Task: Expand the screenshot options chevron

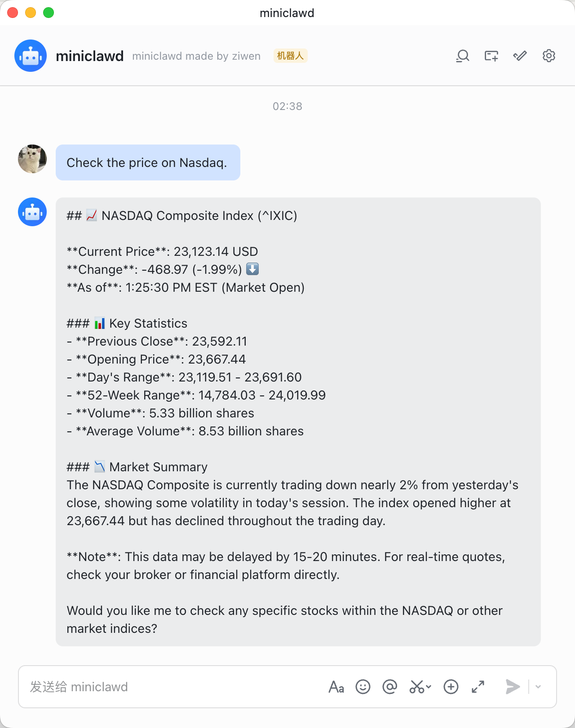Action: tap(429, 687)
